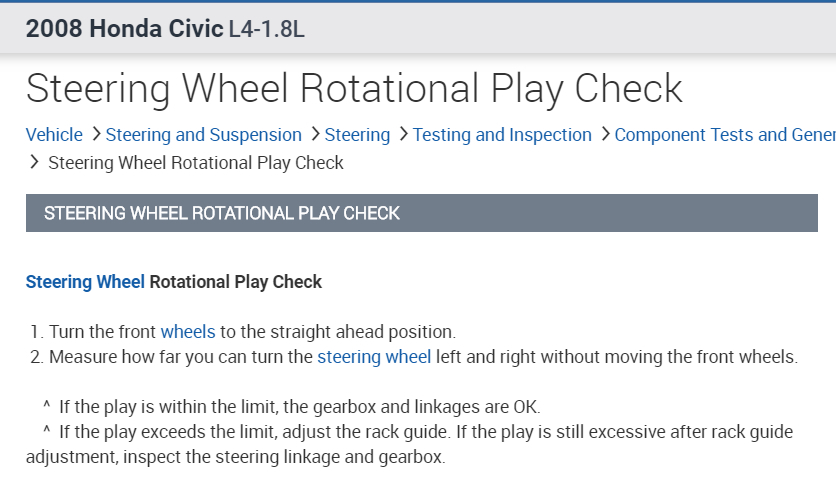Screen dimensions: 836x500
Task: Click the Steering breadcrumb link
Action: [x=357, y=135]
